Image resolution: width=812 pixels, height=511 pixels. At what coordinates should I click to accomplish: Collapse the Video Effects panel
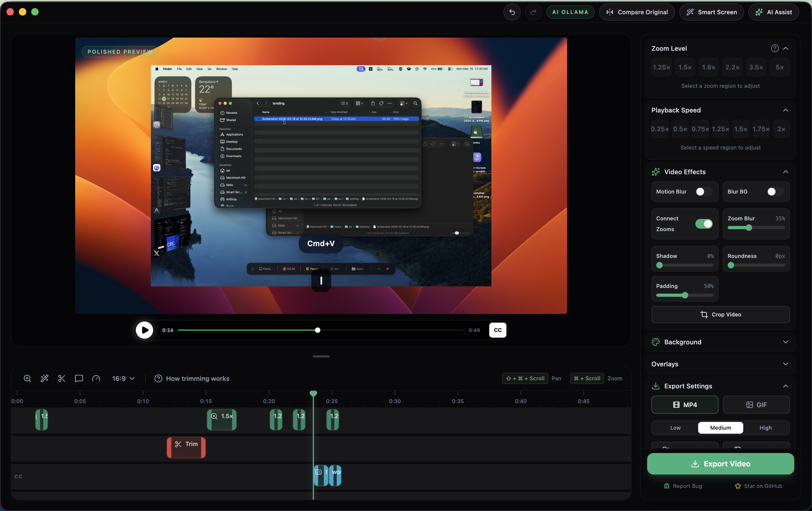(786, 172)
